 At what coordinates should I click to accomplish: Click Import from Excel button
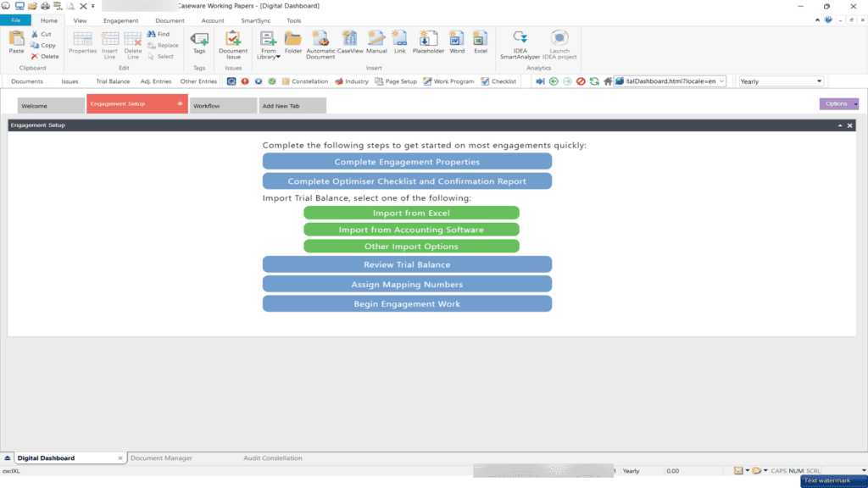(411, 213)
